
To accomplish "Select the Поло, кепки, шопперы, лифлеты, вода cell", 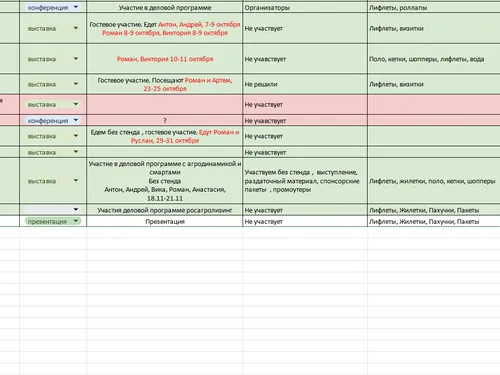I will click(x=434, y=59).
